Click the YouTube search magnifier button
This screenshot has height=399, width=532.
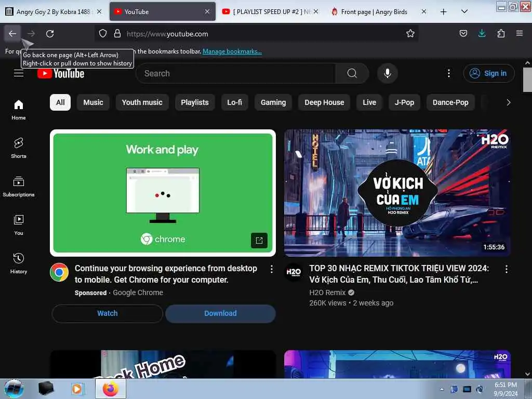(352, 73)
